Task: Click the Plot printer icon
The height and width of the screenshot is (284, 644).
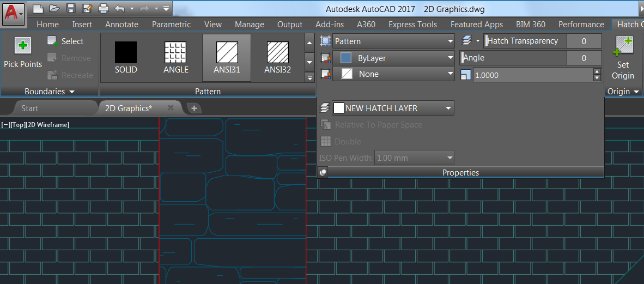Action: tap(104, 8)
